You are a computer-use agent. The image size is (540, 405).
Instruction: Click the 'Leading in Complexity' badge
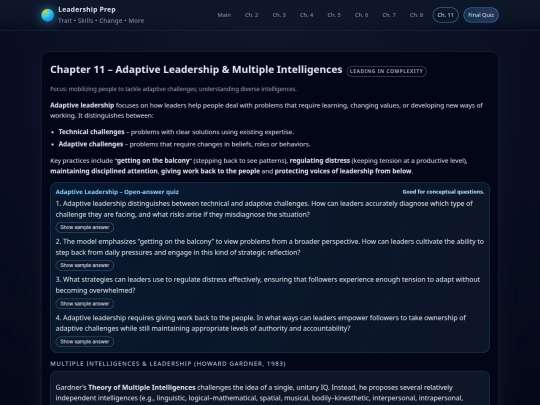click(386, 71)
